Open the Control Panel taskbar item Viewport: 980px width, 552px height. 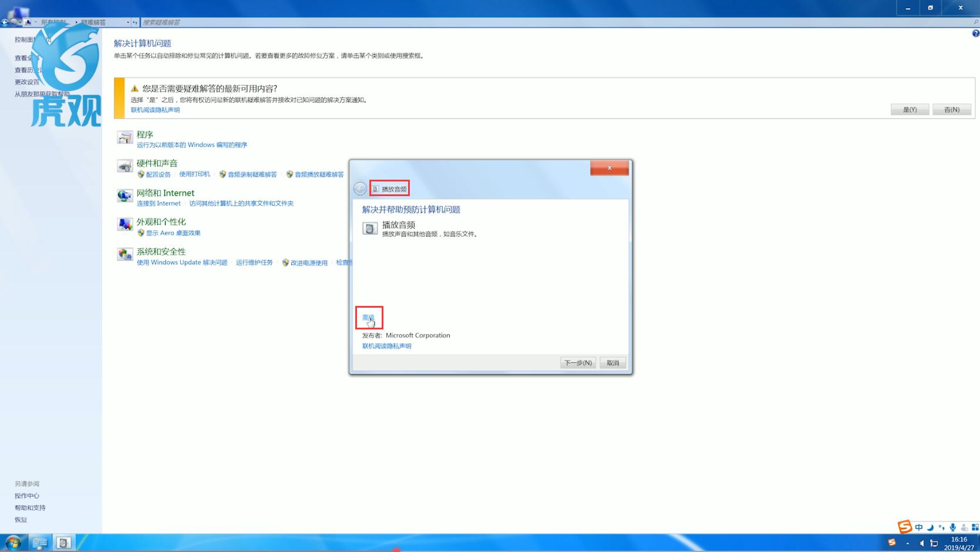[40, 543]
